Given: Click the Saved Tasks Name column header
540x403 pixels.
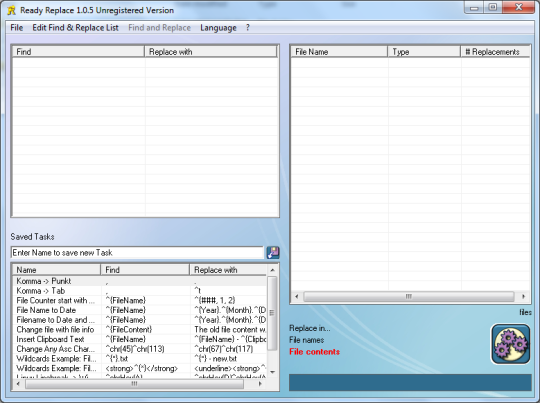Looking at the screenshot, I should 56,270.
